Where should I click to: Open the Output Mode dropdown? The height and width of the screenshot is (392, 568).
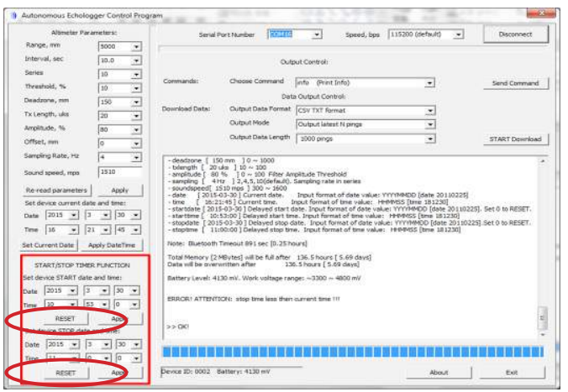[429, 124]
